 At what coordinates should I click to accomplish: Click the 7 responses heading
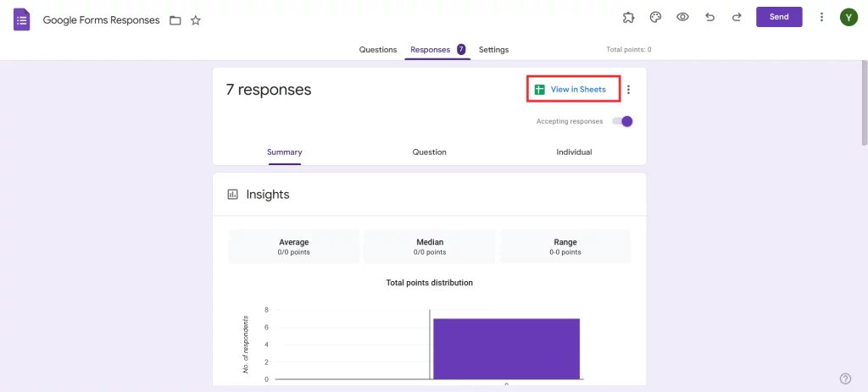269,90
